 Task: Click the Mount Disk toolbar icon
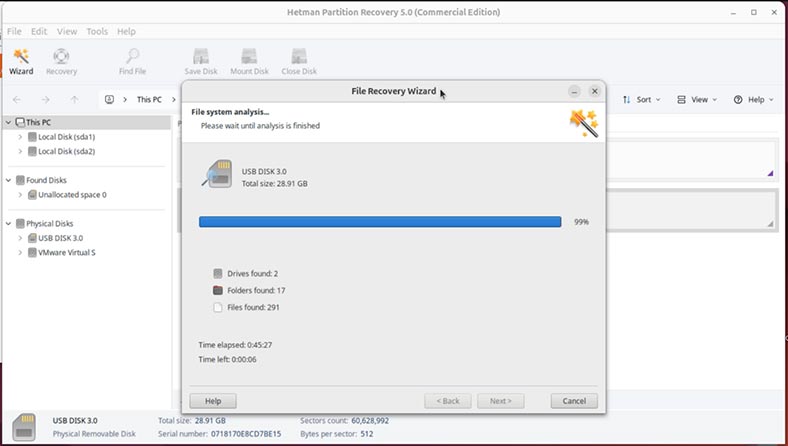pos(249,61)
